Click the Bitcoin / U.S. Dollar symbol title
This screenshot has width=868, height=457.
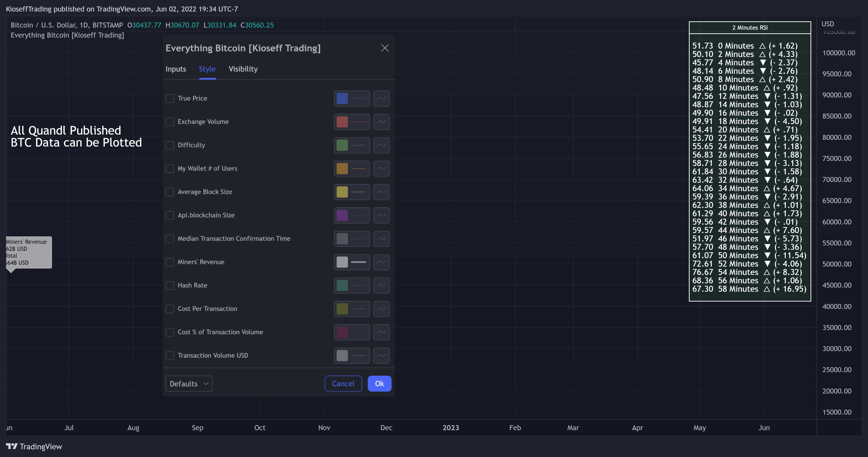coord(67,25)
